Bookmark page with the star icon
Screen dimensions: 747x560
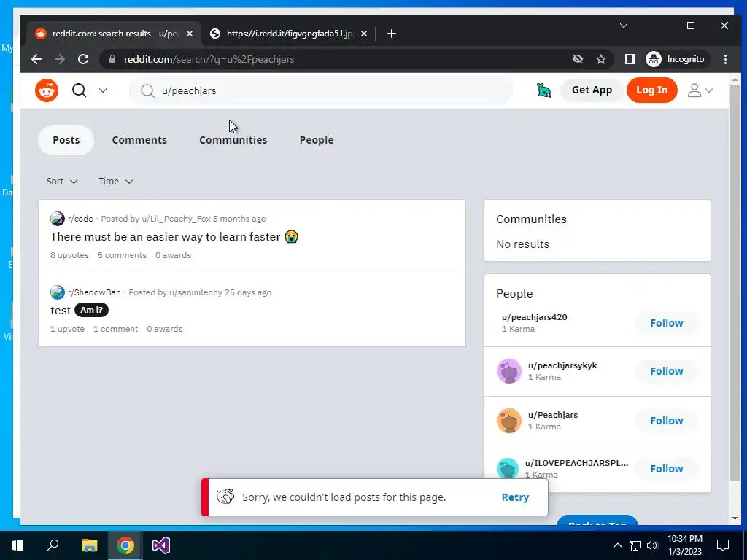(x=601, y=59)
